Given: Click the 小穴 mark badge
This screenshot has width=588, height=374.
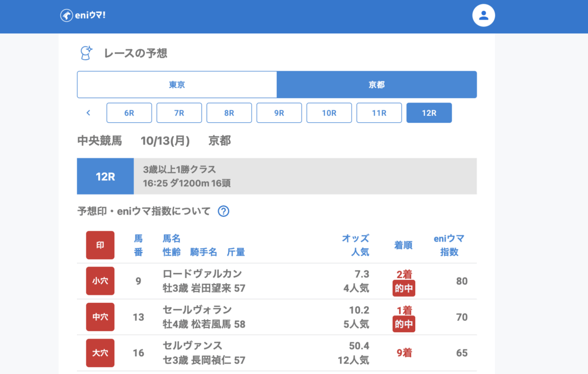Looking at the screenshot, I should [x=100, y=281].
